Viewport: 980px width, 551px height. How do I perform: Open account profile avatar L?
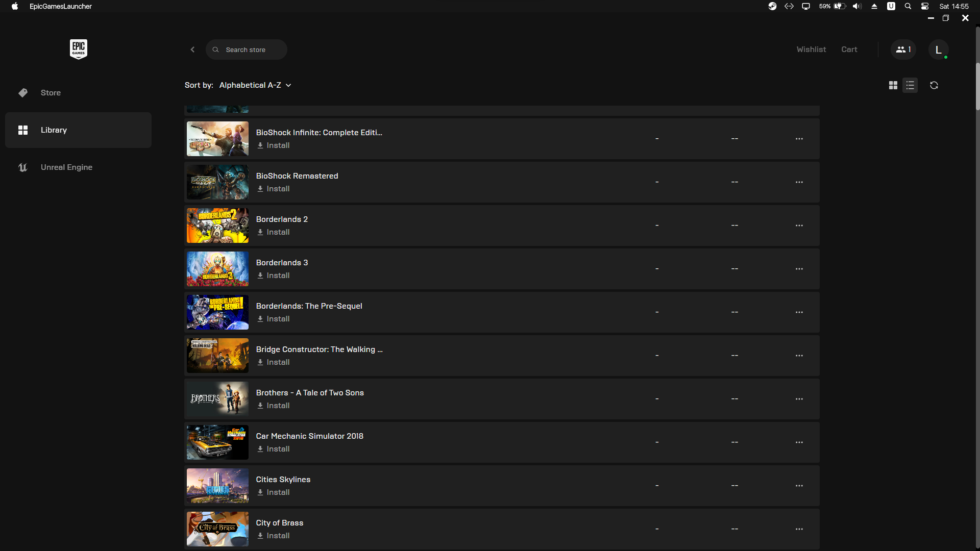click(x=938, y=49)
